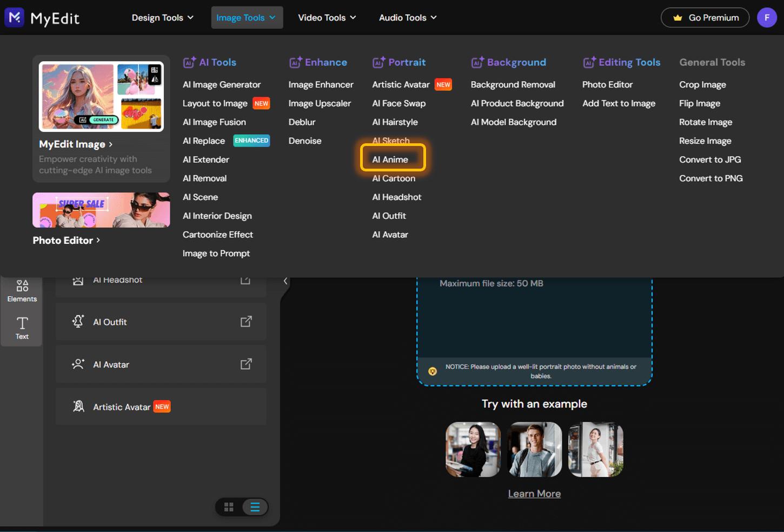
Task: Choose Layout to Image menu item
Action: (215, 103)
